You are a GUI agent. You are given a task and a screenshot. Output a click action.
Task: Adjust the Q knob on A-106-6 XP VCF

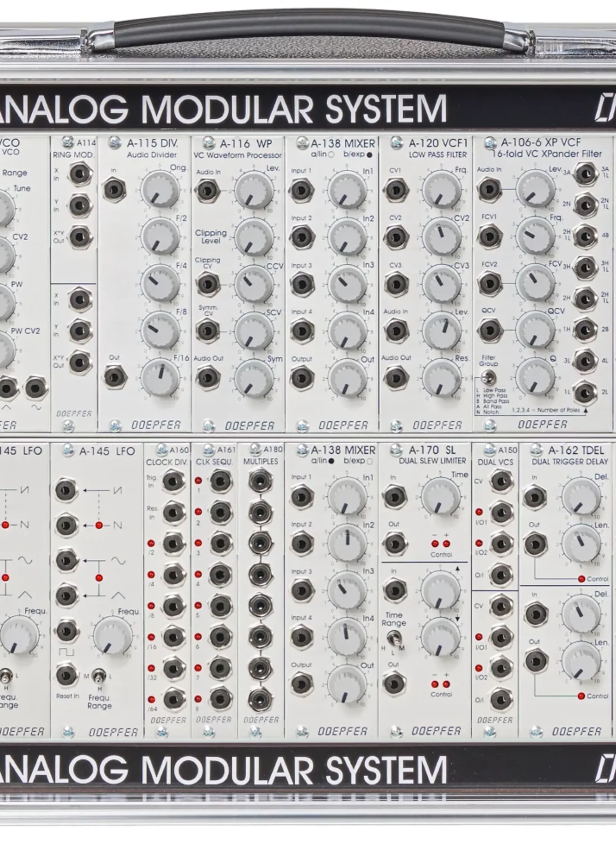coord(535,377)
